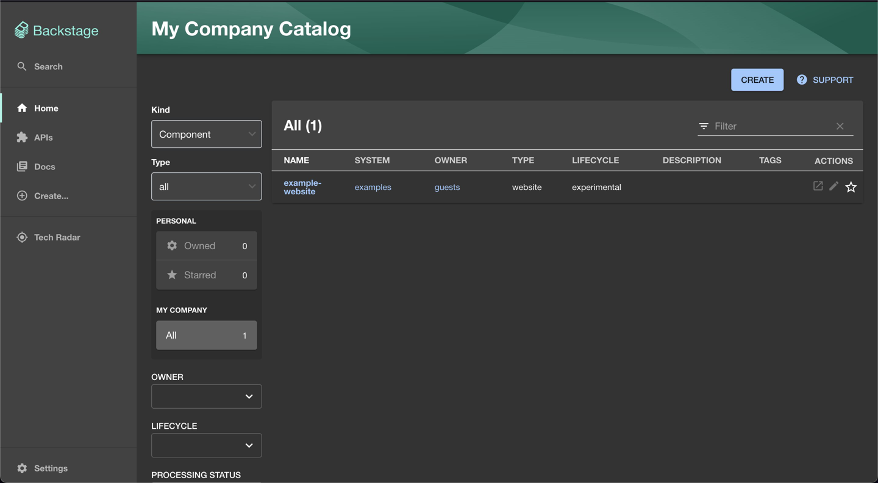The image size is (879, 483).
Task: Clear the filter with the X icon
Action: pyautogui.click(x=840, y=126)
